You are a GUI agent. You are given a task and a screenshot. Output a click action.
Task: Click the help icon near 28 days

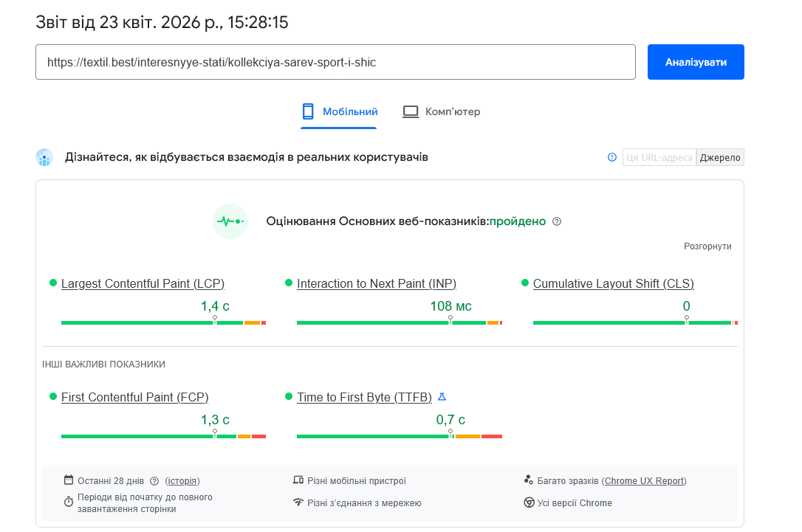click(154, 481)
